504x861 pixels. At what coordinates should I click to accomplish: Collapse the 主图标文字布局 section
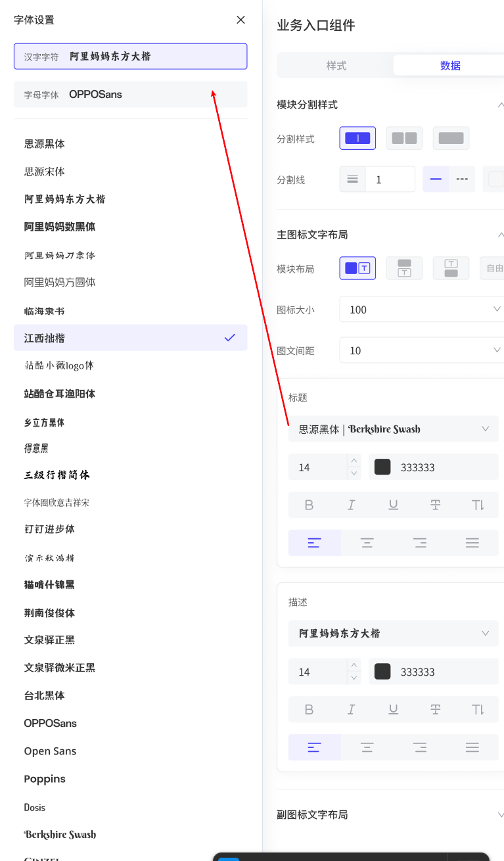click(x=501, y=235)
